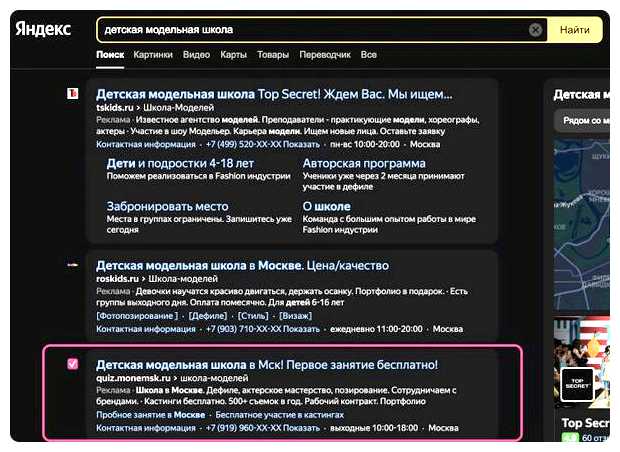Screen dimensions: 620x452
Task: Open the 'школа-моделей' breadcrumb under quiz.monemsk.ru
Action: [214, 378]
